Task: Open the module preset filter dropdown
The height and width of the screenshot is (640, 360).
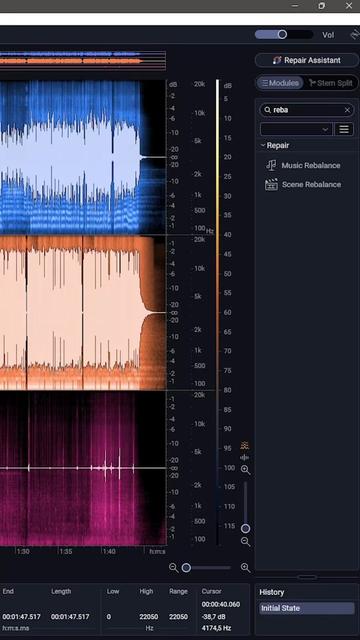Action: click(296, 130)
